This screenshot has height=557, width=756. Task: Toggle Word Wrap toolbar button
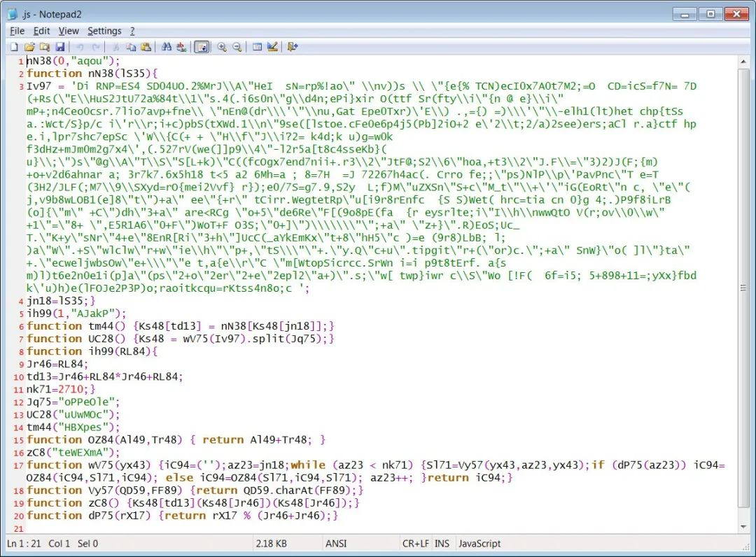point(202,47)
